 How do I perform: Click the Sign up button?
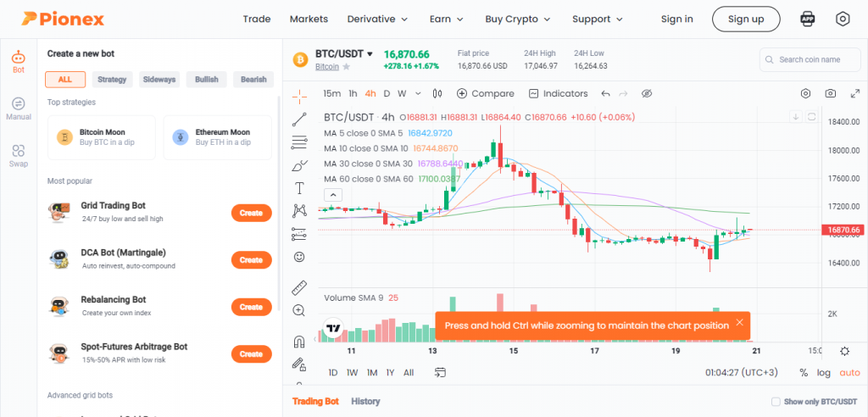[746, 19]
